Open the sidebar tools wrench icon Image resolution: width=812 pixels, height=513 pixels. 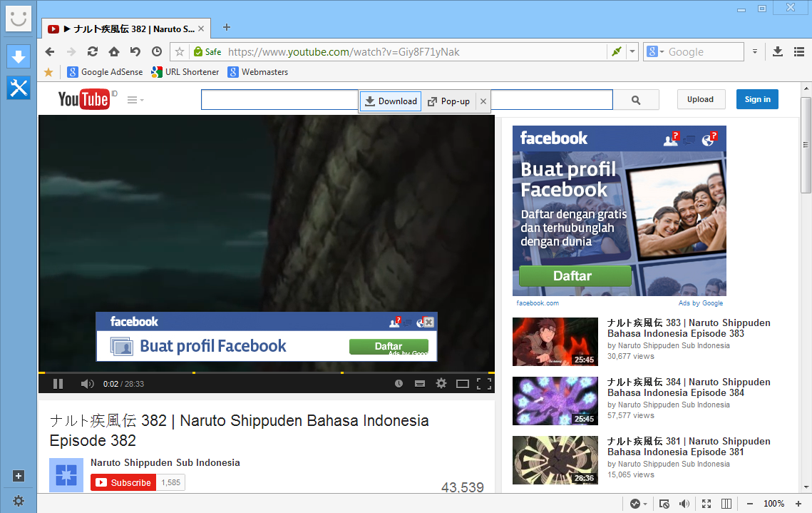pos(19,88)
